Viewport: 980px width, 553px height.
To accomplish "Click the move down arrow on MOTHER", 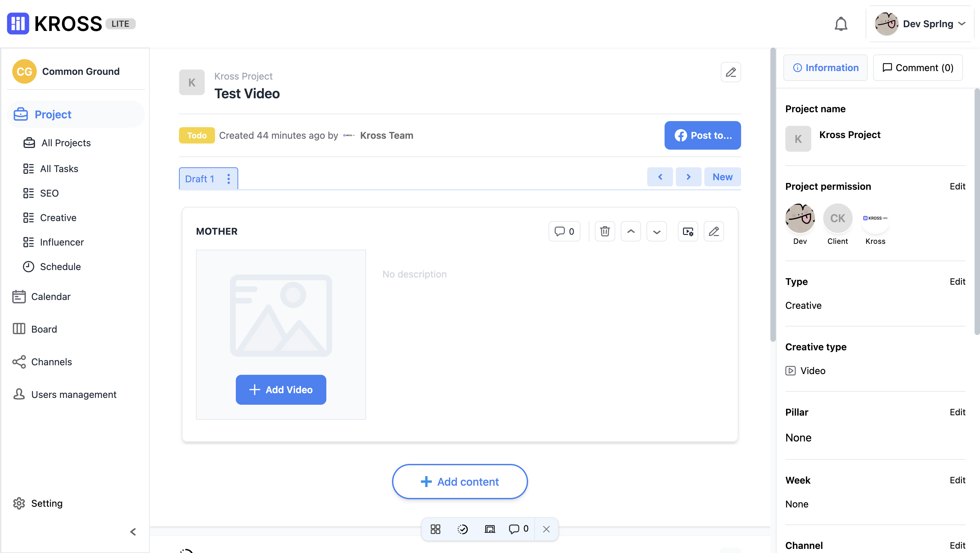I will pos(656,231).
